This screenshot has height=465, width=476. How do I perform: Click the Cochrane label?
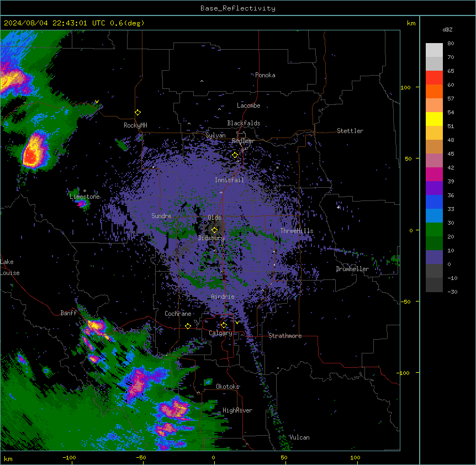pos(178,314)
